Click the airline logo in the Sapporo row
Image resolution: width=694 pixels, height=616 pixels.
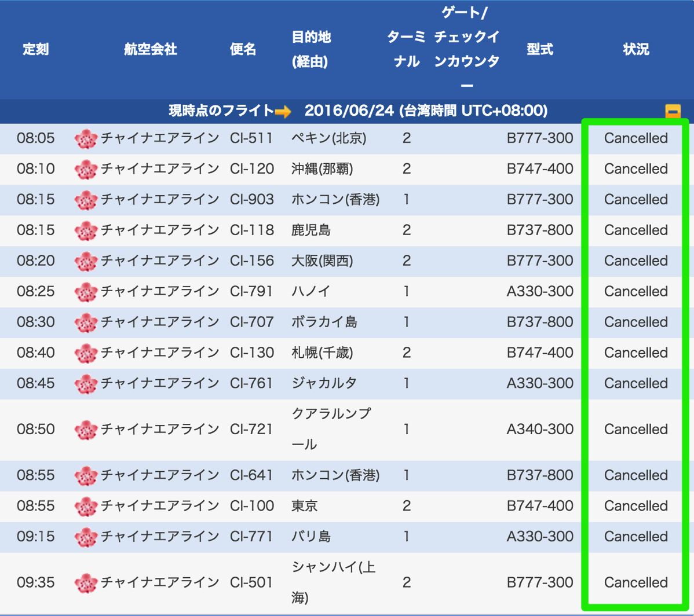tap(86, 353)
